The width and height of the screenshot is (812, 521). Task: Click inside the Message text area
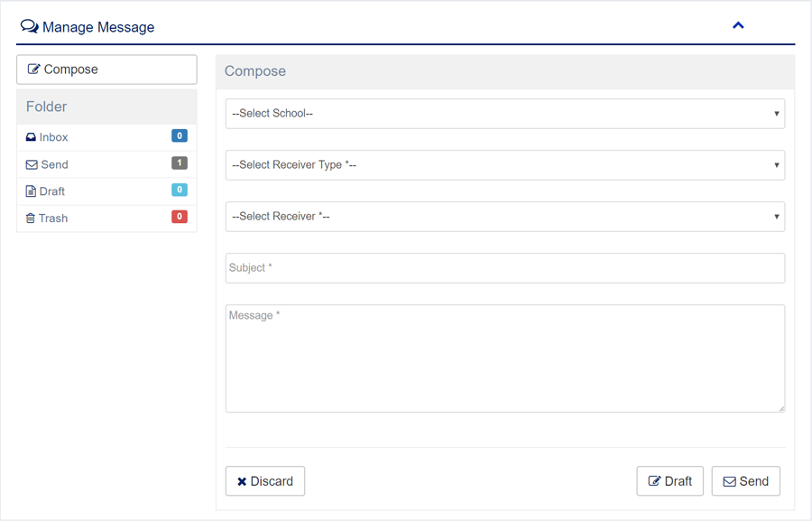click(504, 358)
